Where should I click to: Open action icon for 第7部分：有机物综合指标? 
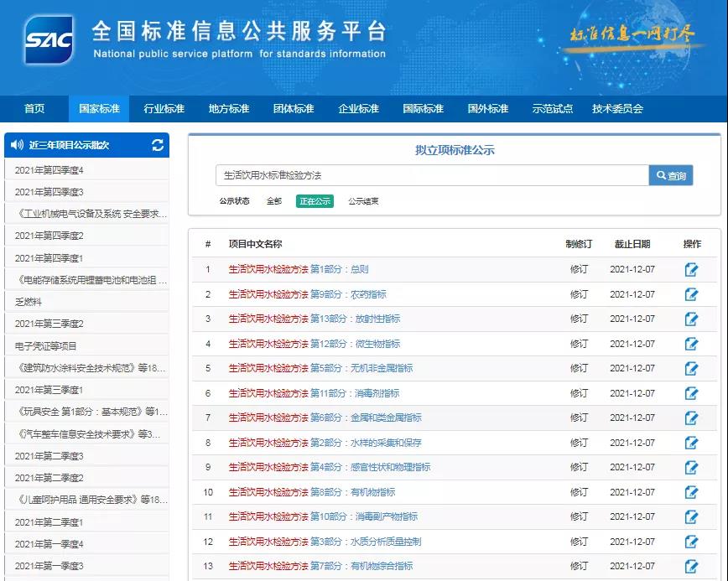point(691,566)
